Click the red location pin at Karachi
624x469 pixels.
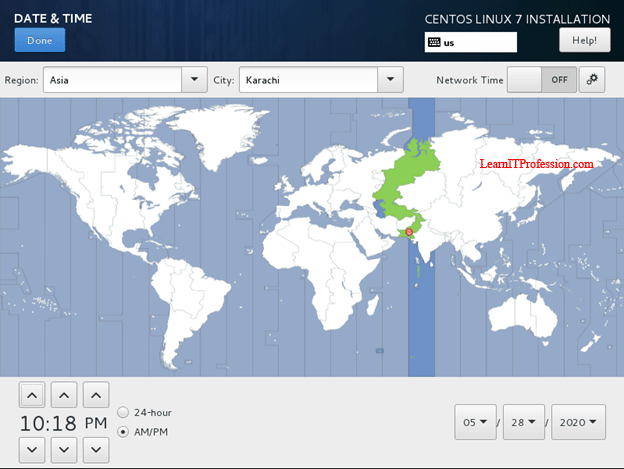coord(409,232)
